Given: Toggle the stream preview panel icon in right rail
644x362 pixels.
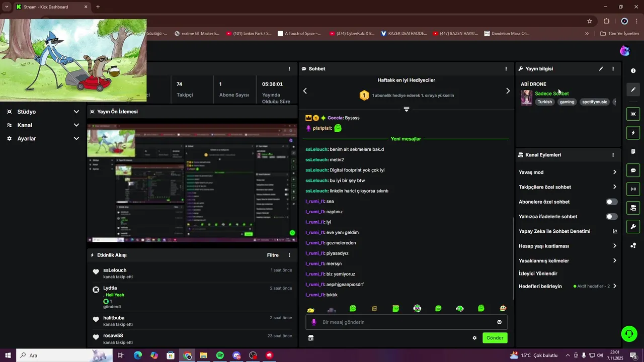Looking at the screenshot, I should pyautogui.click(x=633, y=114).
